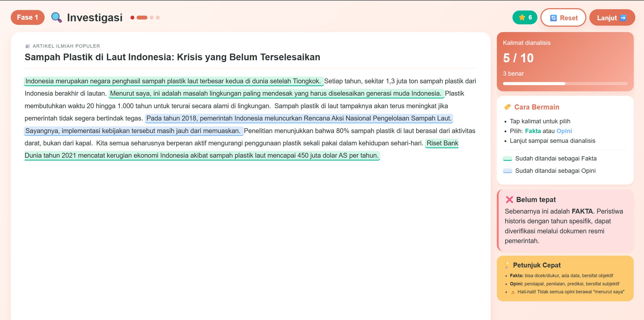Viewport: 644px width, 320px height.
Task: Click the Lanjut button
Action: point(612,18)
